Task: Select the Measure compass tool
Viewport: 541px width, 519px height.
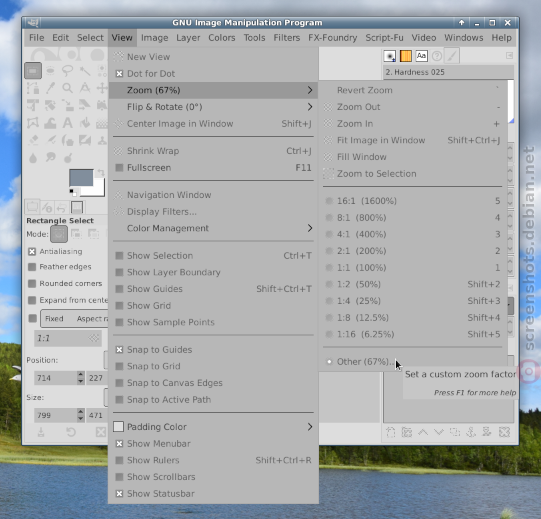Action: [x=85, y=88]
